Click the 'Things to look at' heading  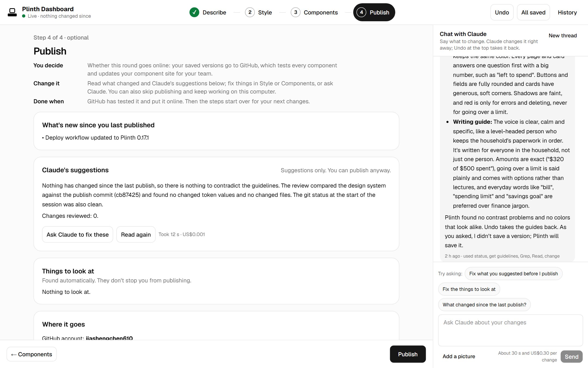pyautogui.click(x=68, y=271)
